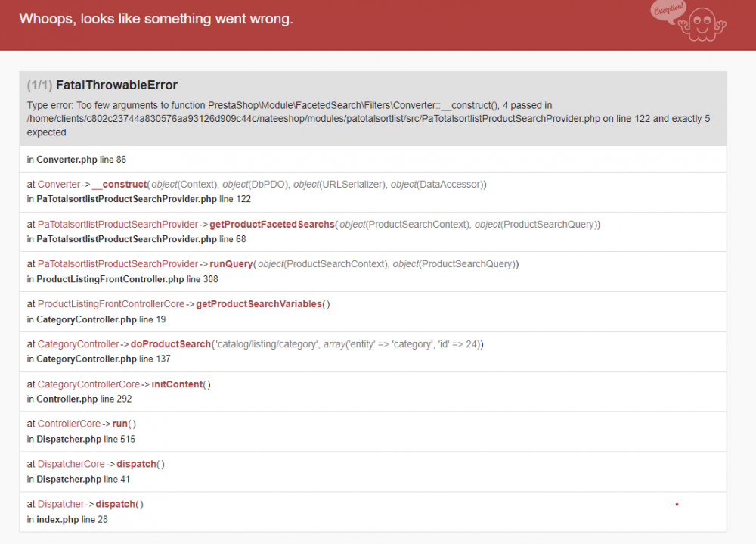Select "CategoryController.php line 19" text
This screenshot has height=544, width=756.
click(101, 319)
